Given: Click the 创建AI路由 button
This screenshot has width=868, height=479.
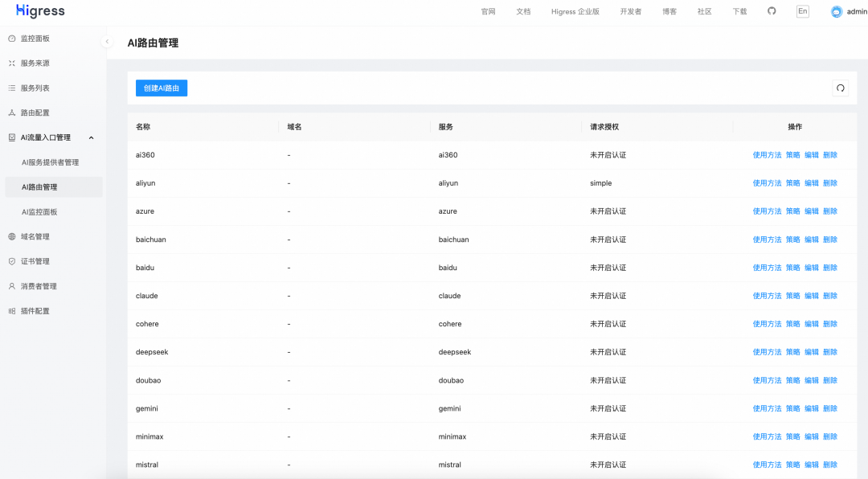Looking at the screenshot, I should click(x=162, y=88).
